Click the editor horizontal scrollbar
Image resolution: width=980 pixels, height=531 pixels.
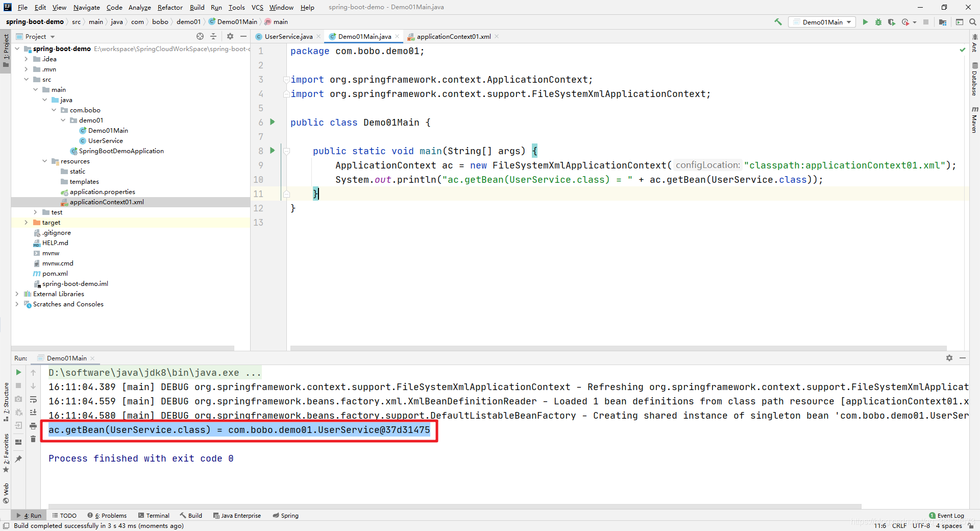tap(618, 348)
